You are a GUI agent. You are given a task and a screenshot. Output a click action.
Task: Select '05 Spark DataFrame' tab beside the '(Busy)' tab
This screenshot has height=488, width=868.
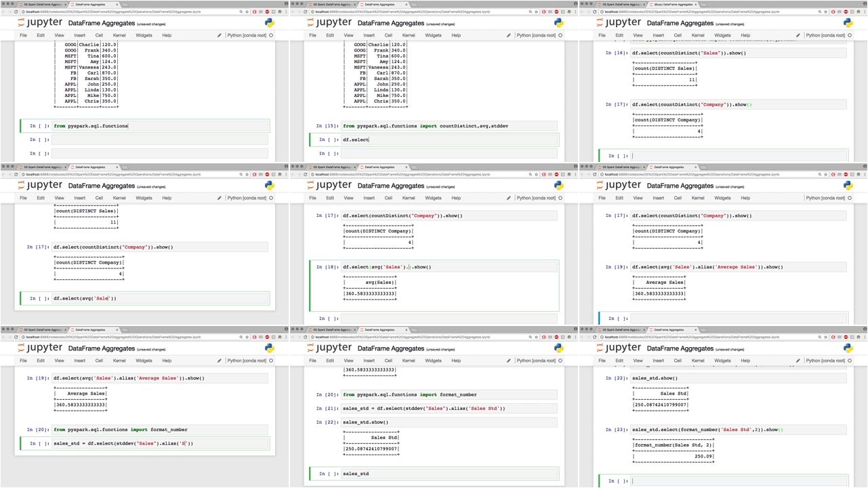(x=621, y=4)
